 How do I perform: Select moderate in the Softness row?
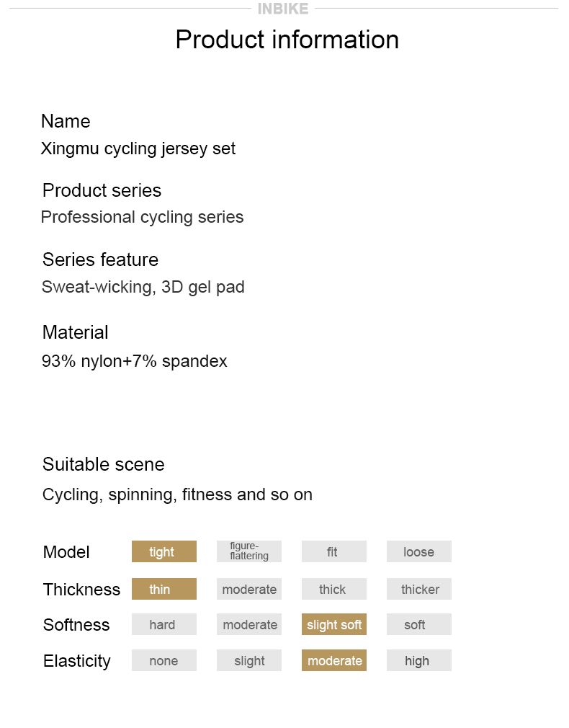coord(248,624)
